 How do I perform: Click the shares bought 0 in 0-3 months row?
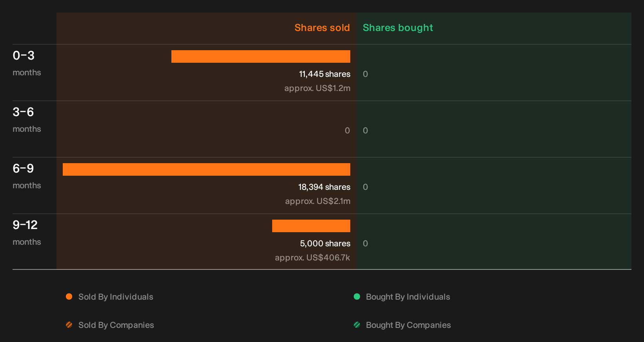pos(365,74)
